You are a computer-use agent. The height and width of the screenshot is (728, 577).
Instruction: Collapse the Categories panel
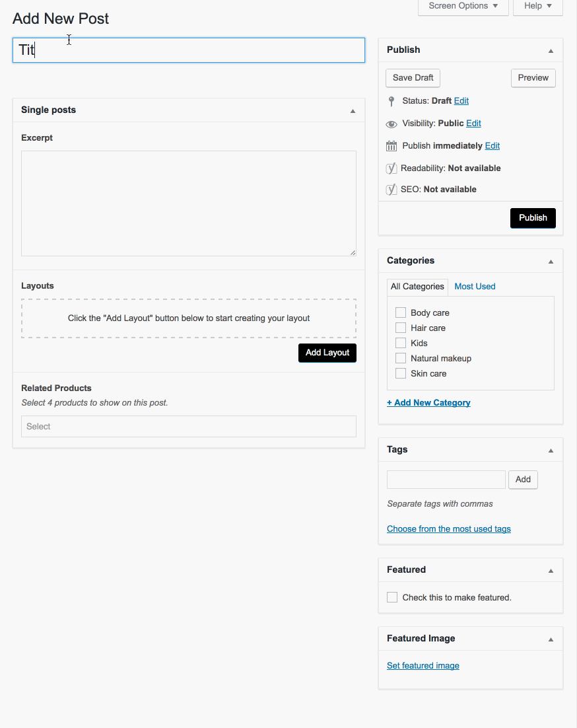coord(551,261)
